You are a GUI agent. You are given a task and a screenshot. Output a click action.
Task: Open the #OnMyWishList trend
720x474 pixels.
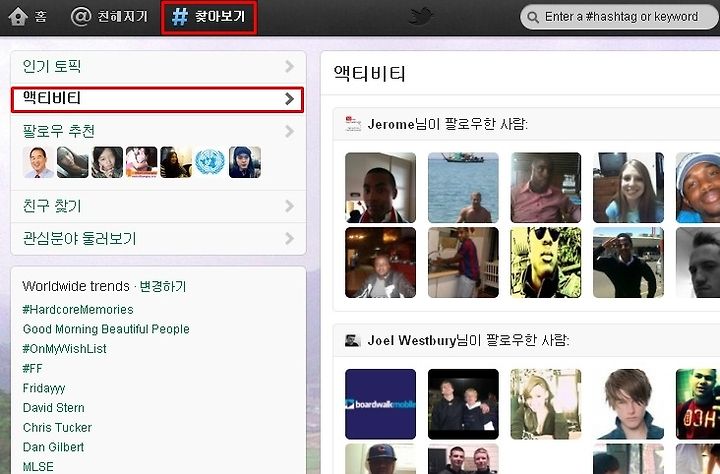[64, 349]
